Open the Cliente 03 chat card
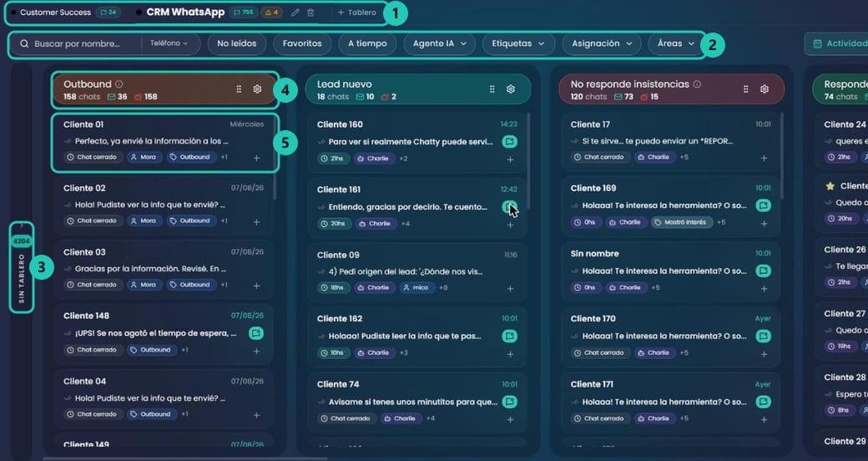The width and height of the screenshot is (868, 461). 164,271
